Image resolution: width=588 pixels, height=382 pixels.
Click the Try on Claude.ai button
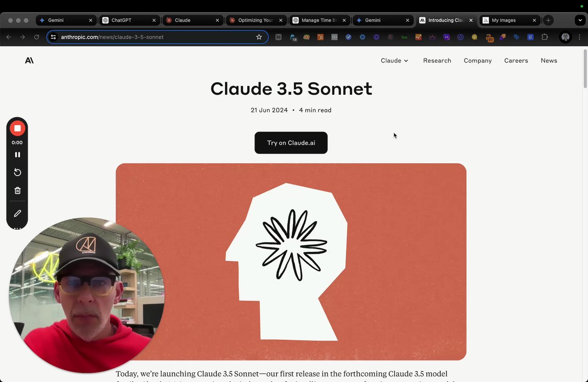coord(291,143)
